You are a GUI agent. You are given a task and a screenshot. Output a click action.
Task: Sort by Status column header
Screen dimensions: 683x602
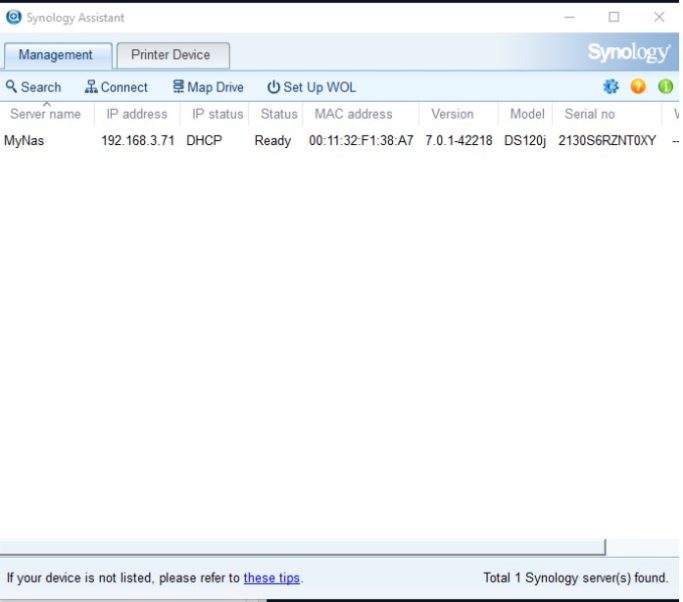click(x=279, y=114)
